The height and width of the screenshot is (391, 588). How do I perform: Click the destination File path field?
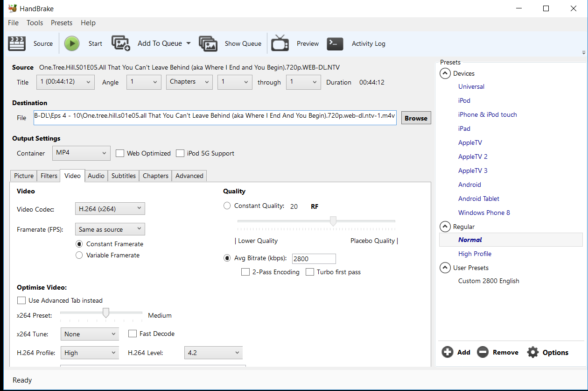point(215,118)
